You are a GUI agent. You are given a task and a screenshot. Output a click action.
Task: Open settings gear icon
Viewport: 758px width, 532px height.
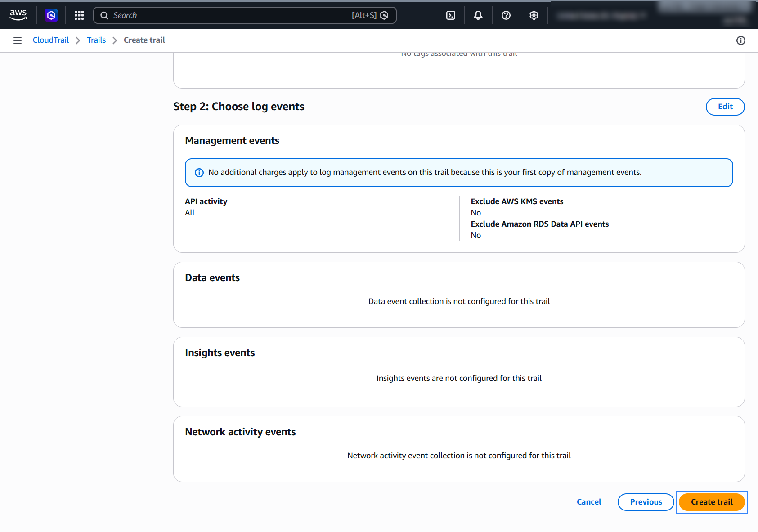(x=534, y=15)
